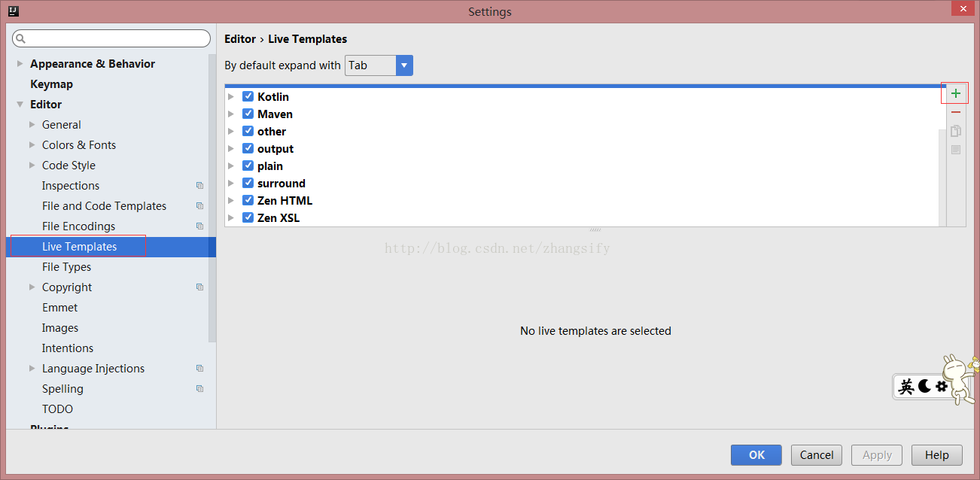
Task: Select Keymap in the settings tree
Action: 51,84
